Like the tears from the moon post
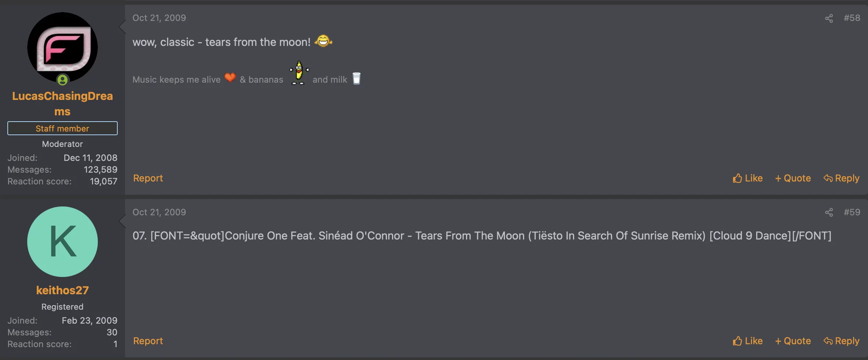The image size is (868, 360). coord(747,178)
